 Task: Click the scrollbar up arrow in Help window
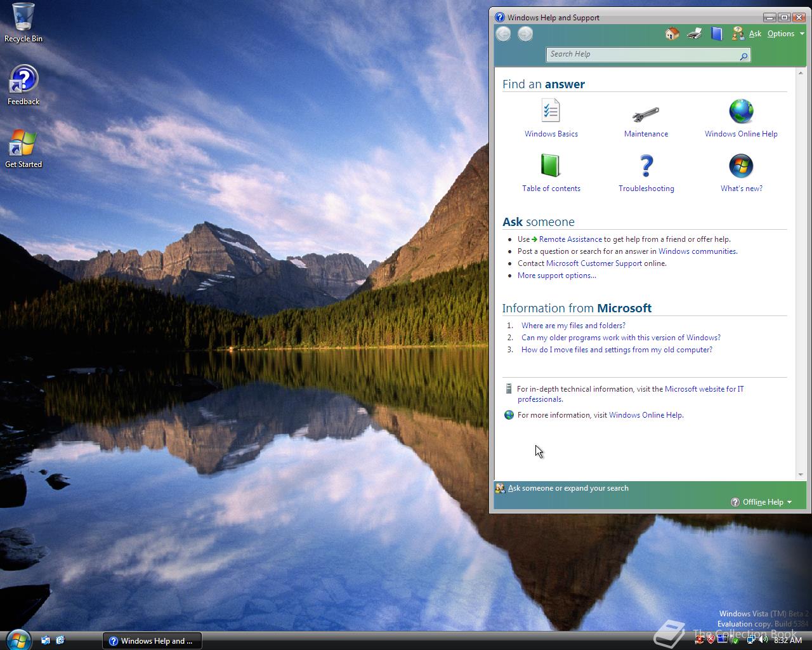(801, 73)
